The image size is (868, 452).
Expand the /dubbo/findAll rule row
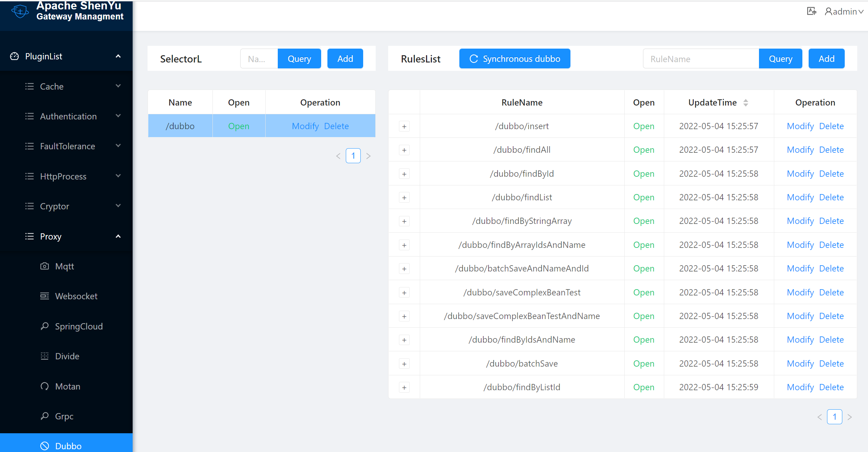point(404,150)
